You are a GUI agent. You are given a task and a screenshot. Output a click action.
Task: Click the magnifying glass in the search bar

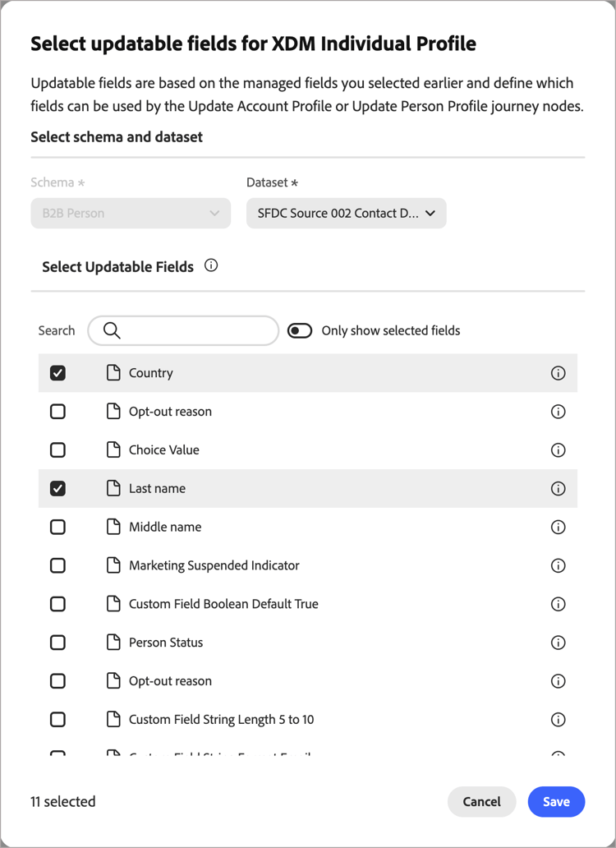click(x=111, y=330)
